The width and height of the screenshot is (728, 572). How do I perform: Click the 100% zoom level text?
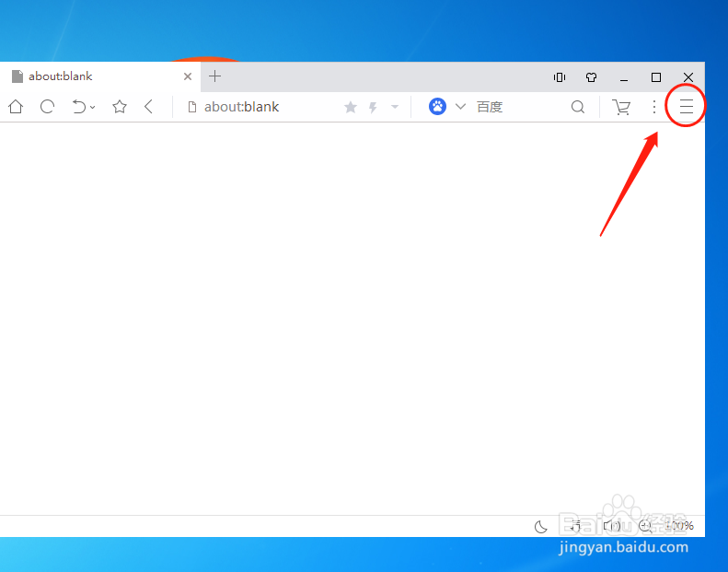(679, 526)
